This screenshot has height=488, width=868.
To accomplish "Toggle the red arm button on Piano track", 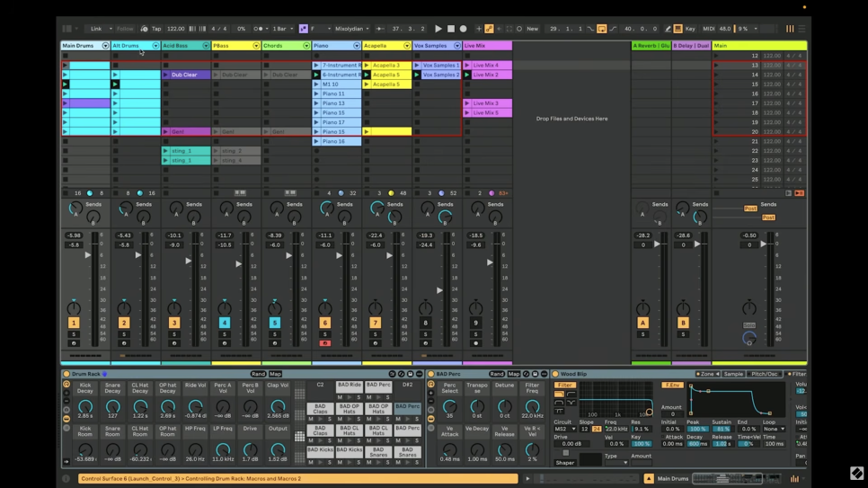I will click(x=325, y=343).
